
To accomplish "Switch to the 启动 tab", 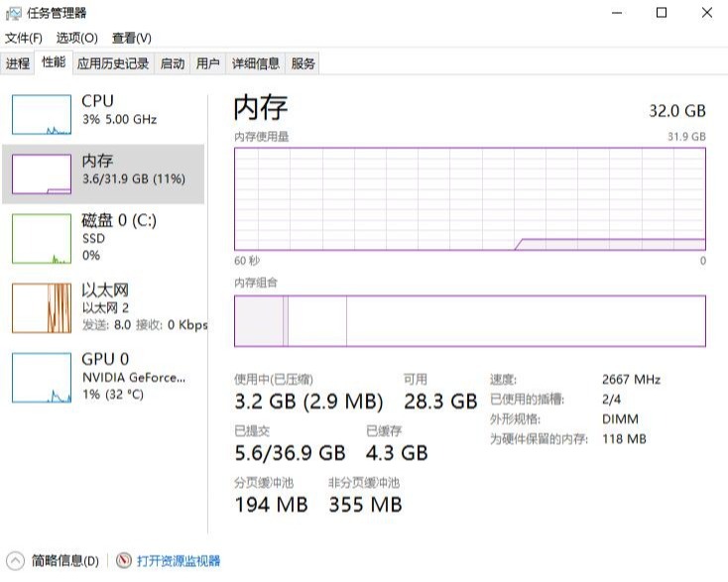I will 173,63.
